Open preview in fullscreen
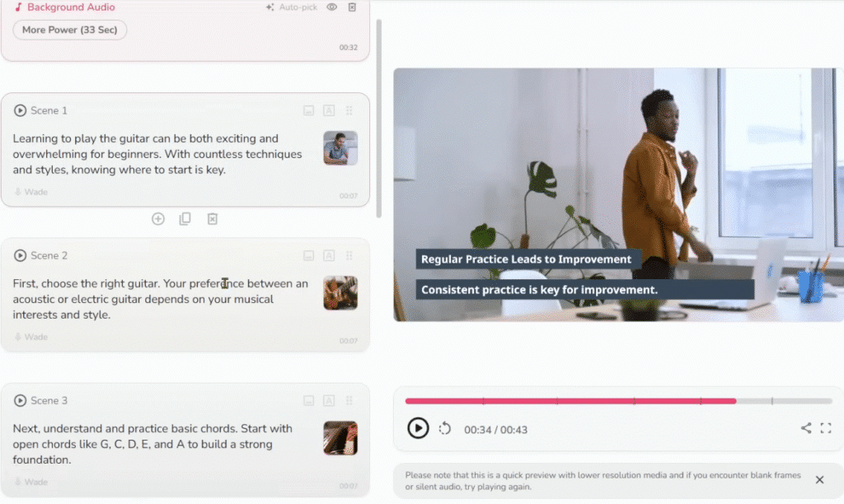The width and height of the screenshot is (844, 504). click(x=826, y=428)
